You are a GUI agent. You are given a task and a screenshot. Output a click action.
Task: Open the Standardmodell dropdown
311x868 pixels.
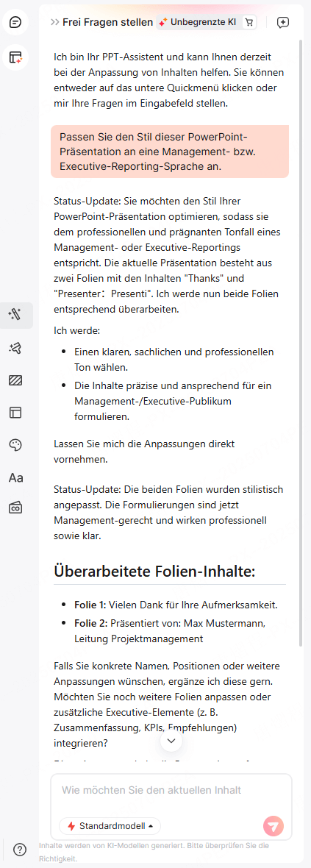click(x=110, y=826)
